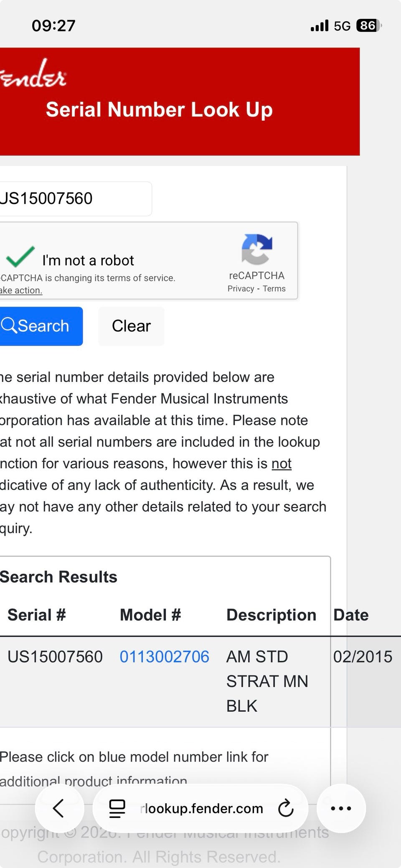This screenshot has width=401, height=868.
Task: Tap the page format icon in address bar
Action: (117, 808)
